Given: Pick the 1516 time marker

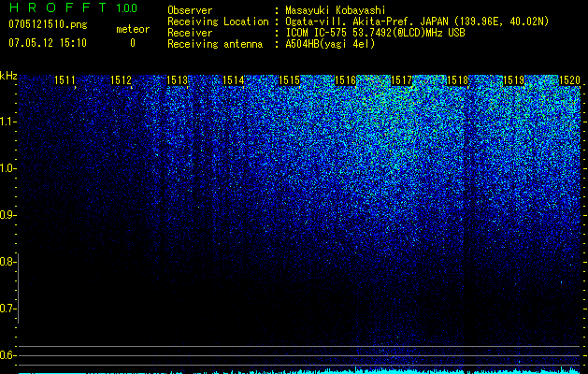Looking at the screenshot, I should pyautogui.click(x=345, y=80).
